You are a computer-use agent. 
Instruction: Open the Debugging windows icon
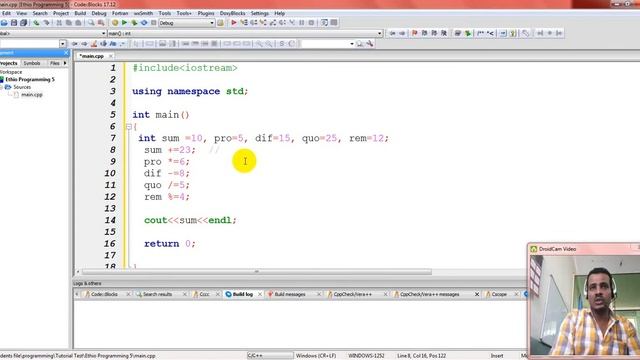click(x=324, y=23)
